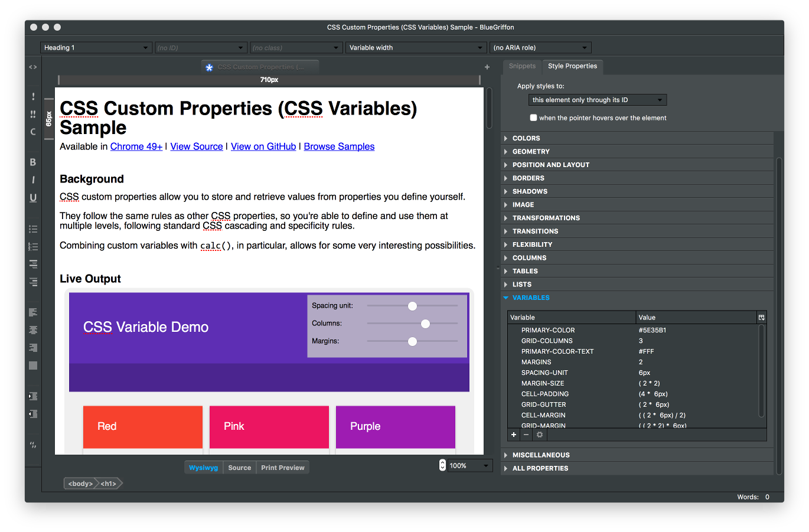This screenshot has height=532, width=809.
Task: Click the View on GitHub link
Action: pos(263,146)
